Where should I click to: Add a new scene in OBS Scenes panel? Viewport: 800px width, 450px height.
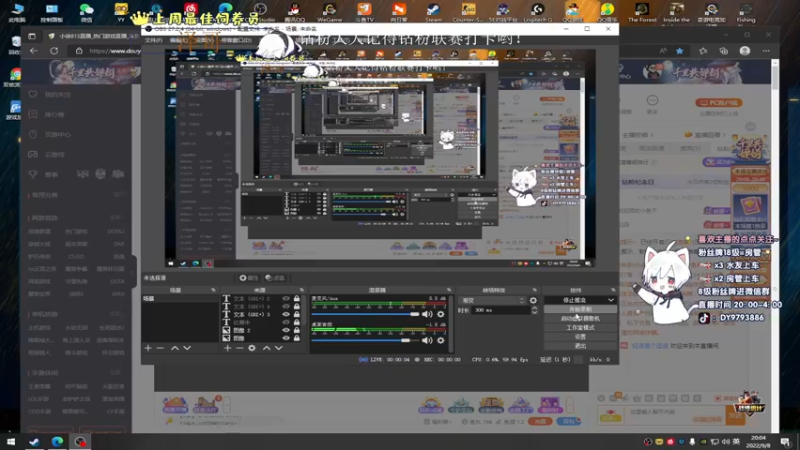[148, 348]
